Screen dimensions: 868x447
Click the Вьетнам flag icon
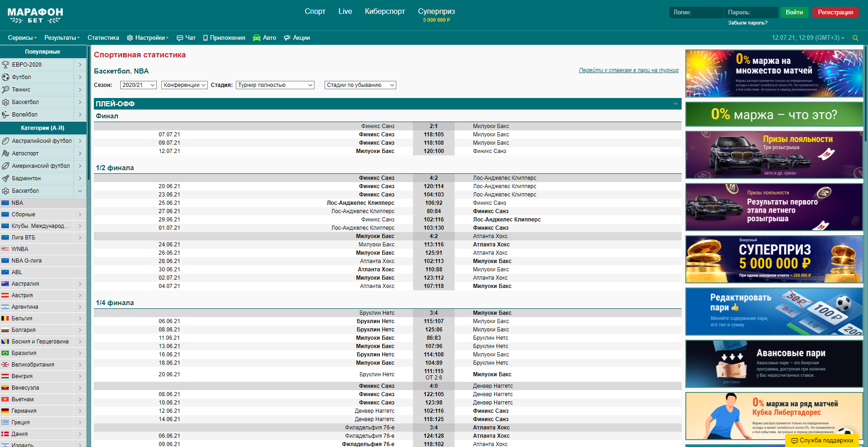pos(5,399)
